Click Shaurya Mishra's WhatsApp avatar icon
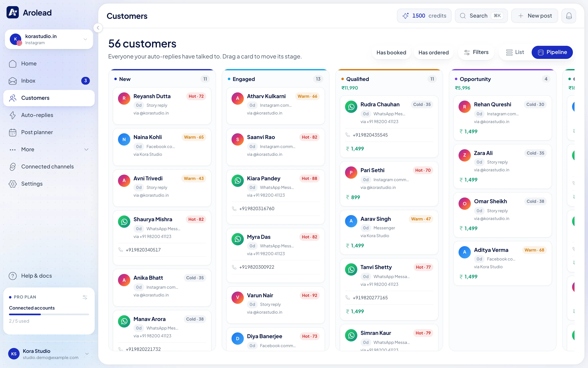 tap(124, 222)
